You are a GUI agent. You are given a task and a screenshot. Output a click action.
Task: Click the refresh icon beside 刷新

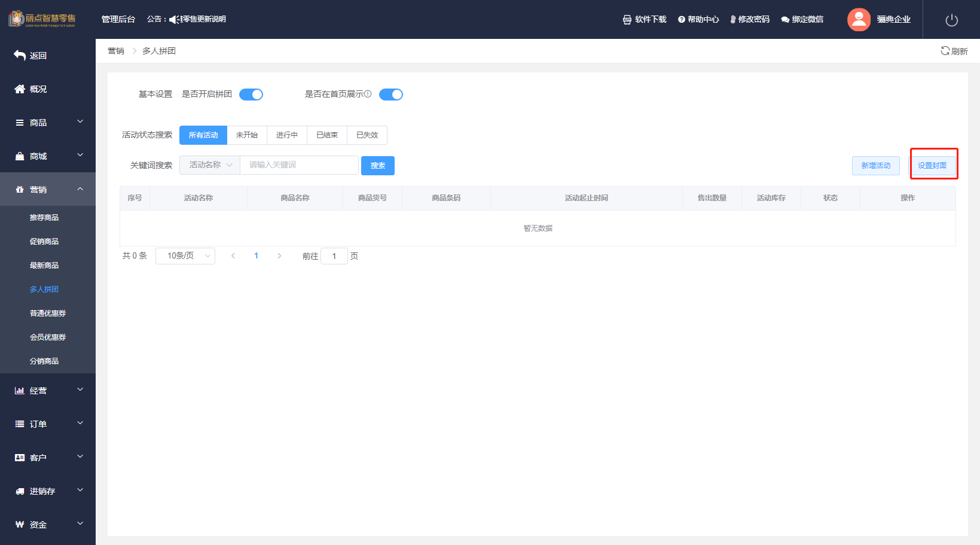(945, 51)
